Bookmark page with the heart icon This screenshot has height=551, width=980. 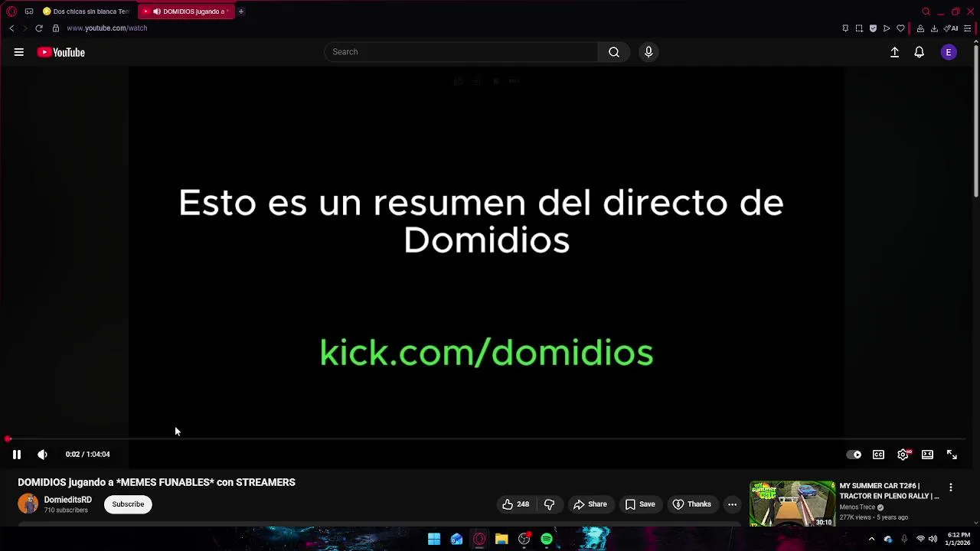(900, 28)
